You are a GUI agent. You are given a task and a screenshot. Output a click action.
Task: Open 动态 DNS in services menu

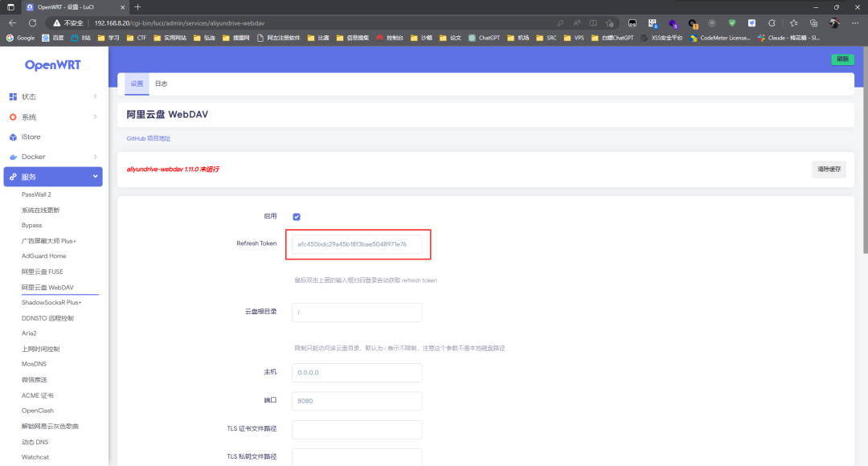[x=35, y=442]
